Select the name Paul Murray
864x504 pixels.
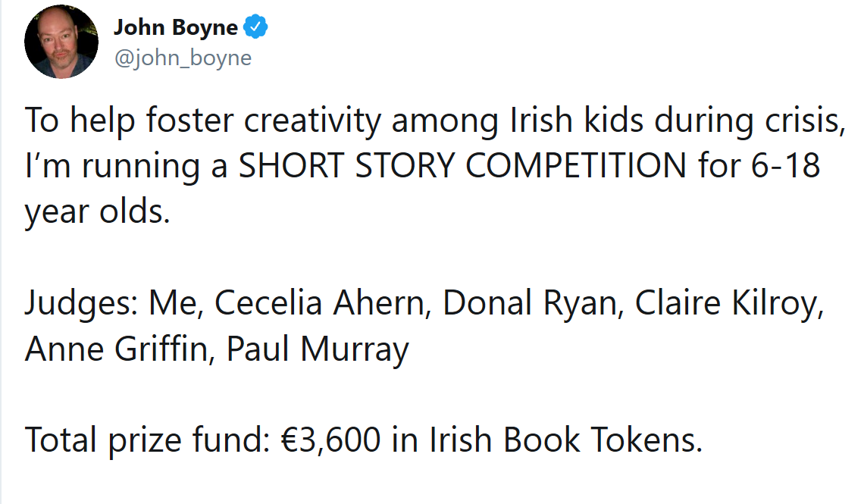tap(318, 349)
